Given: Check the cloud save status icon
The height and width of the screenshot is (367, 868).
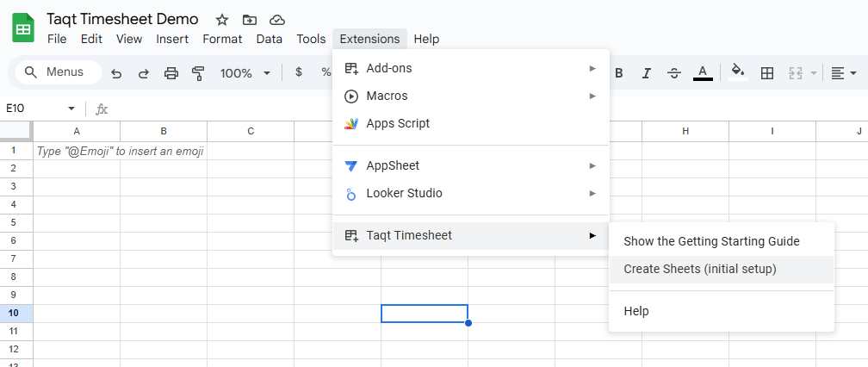Looking at the screenshot, I should tap(276, 20).
